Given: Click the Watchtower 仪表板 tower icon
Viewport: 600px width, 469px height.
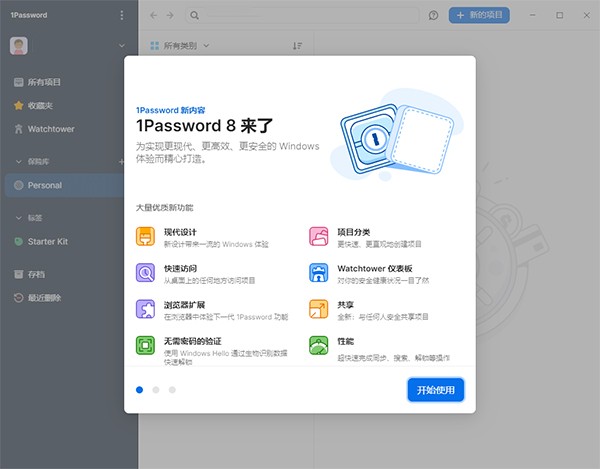Looking at the screenshot, I should coord(319,273).
